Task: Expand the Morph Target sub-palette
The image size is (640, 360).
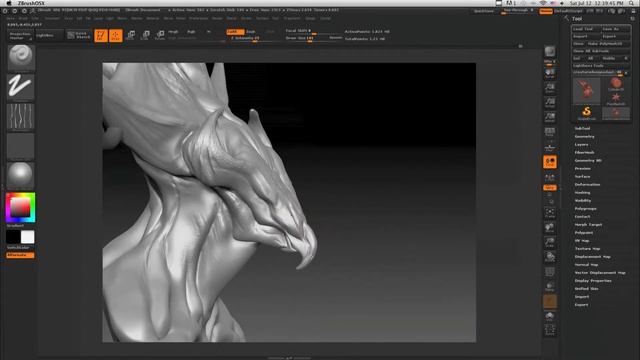Action: (x=589, y=224)
